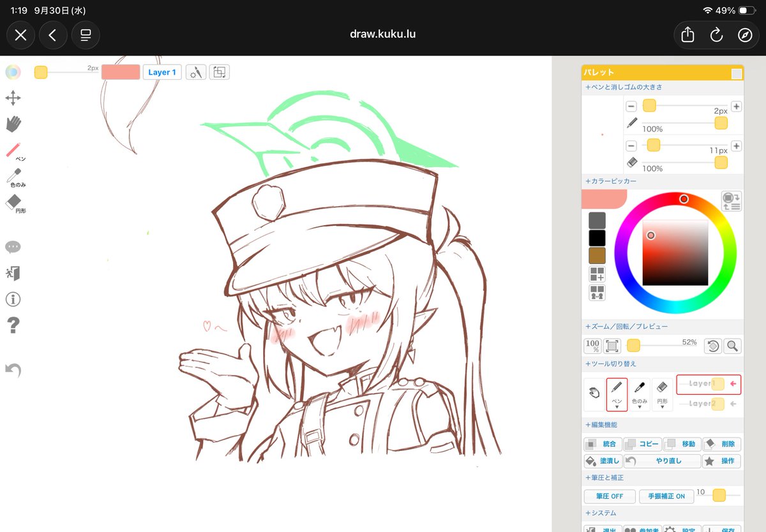Open the 円形 eraser dropdown in palette
Image resolution: width=766 pixels, height=532 pixels.
[662, 394]
